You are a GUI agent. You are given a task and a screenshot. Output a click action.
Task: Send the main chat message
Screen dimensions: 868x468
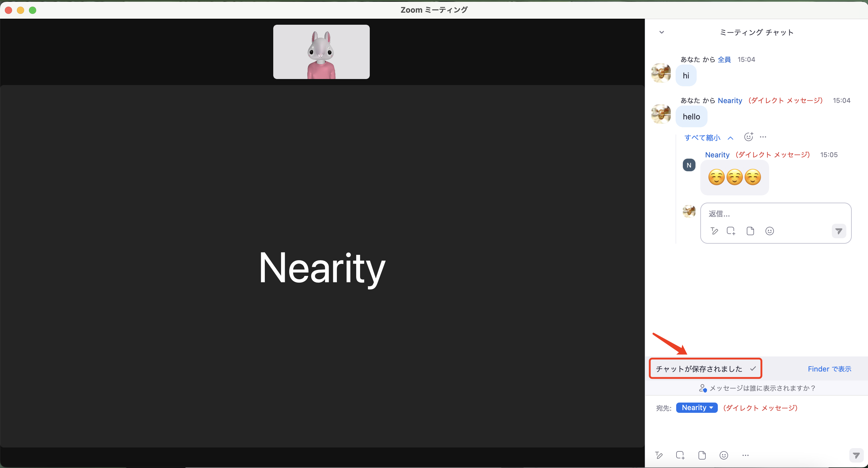tap(856, 456)
